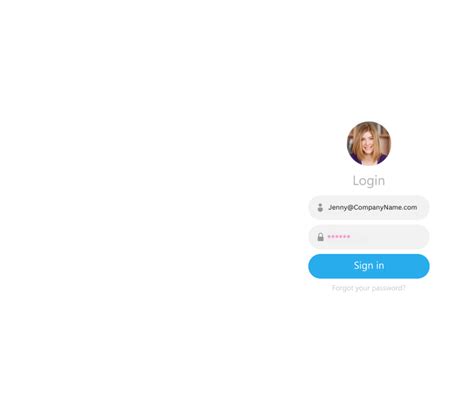The height and width of the screenshot is (409, 474).
Task: Click the empty area of password box
Action: coord(388,237)
